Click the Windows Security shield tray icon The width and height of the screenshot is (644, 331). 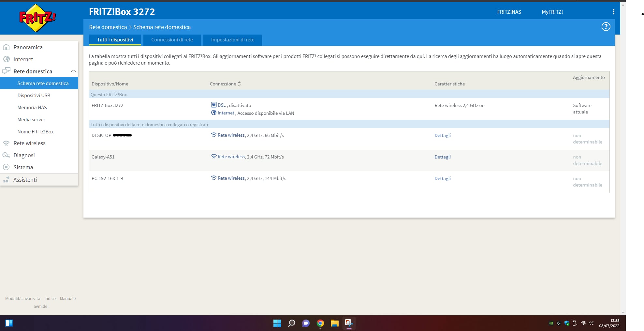coord(567,323)
